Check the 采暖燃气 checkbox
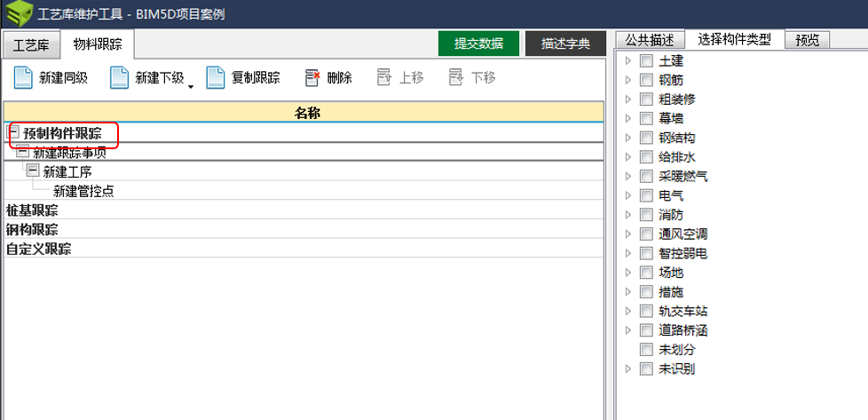The height and width of the screenshot is (420, 868). tap(646, 176)
